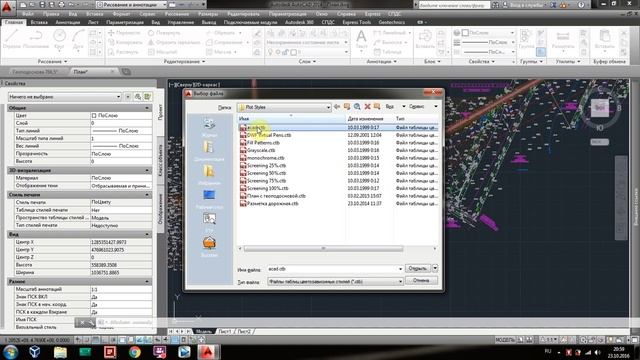
Task: Click the Масштаб scale tool
Action: [162, 52]
